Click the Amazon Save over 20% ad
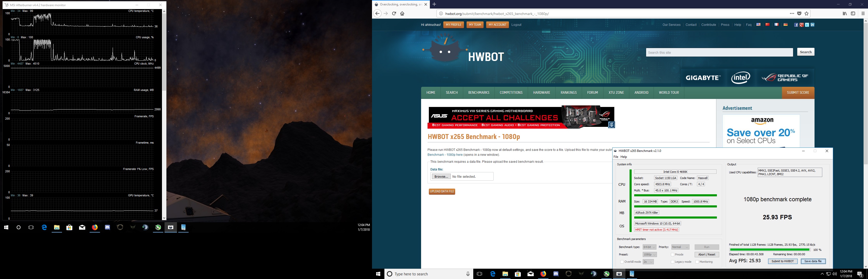This screenshot has width=868, height=279. [761, 131]
